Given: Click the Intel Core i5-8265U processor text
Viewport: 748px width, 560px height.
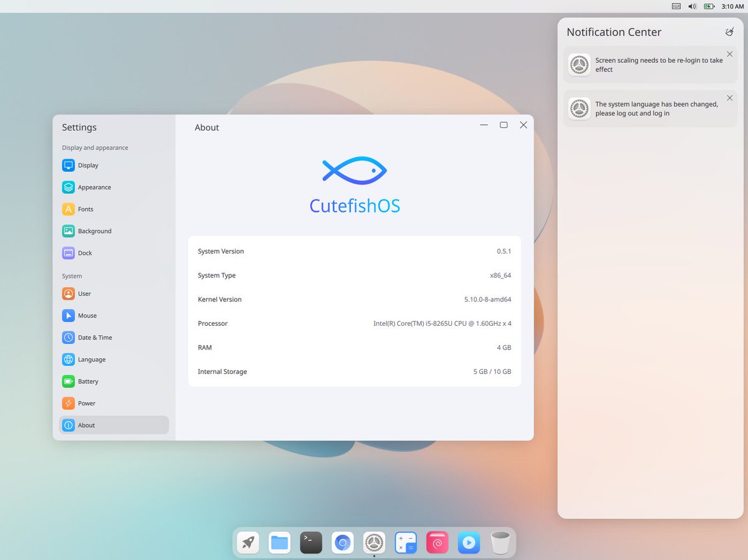Looking at the screenshot, I should pos(443,323).
